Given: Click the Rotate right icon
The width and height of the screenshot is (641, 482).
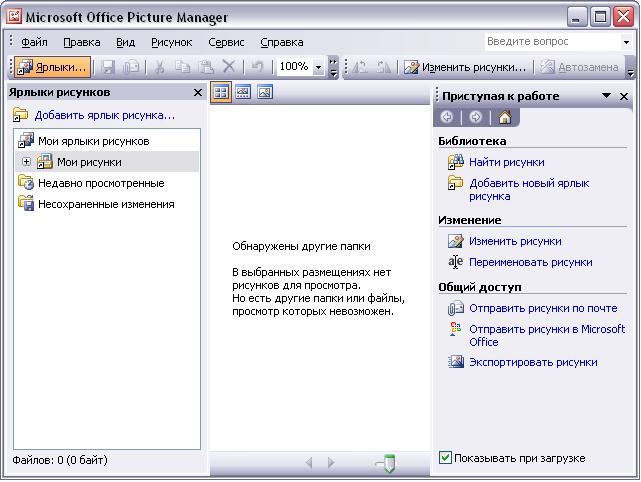Looking at the screenshot, I should click(383, 67).
